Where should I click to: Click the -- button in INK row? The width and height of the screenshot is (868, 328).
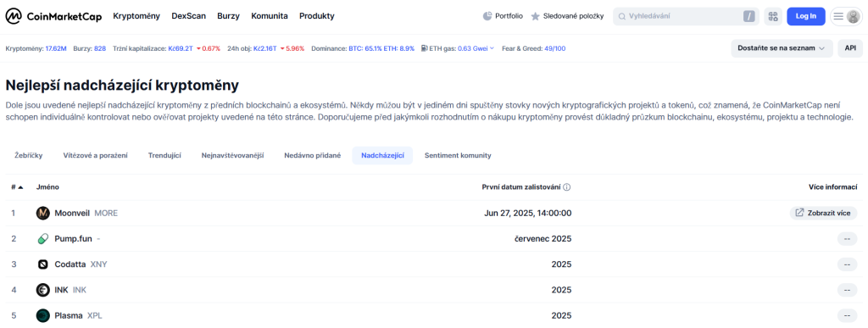point(847,290)
